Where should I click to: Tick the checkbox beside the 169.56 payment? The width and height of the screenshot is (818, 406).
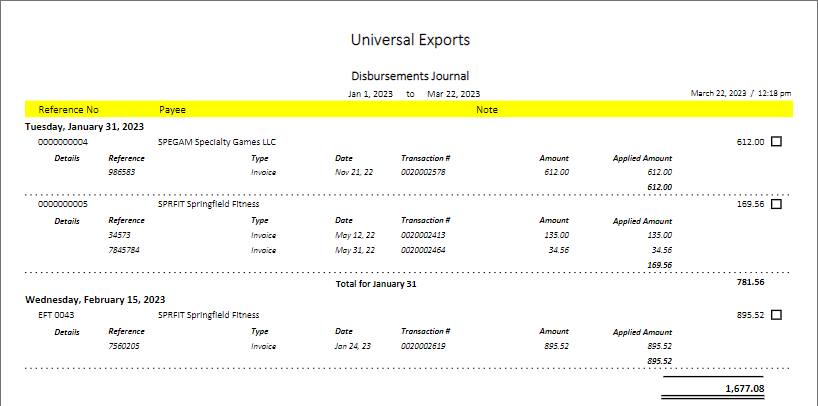point(777,204)
